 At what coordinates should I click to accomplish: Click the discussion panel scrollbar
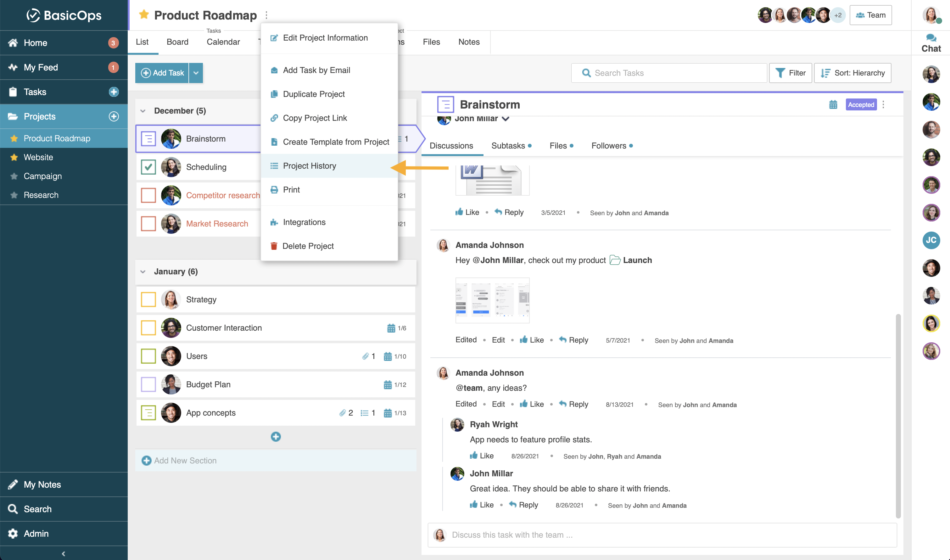click(898, 416)
